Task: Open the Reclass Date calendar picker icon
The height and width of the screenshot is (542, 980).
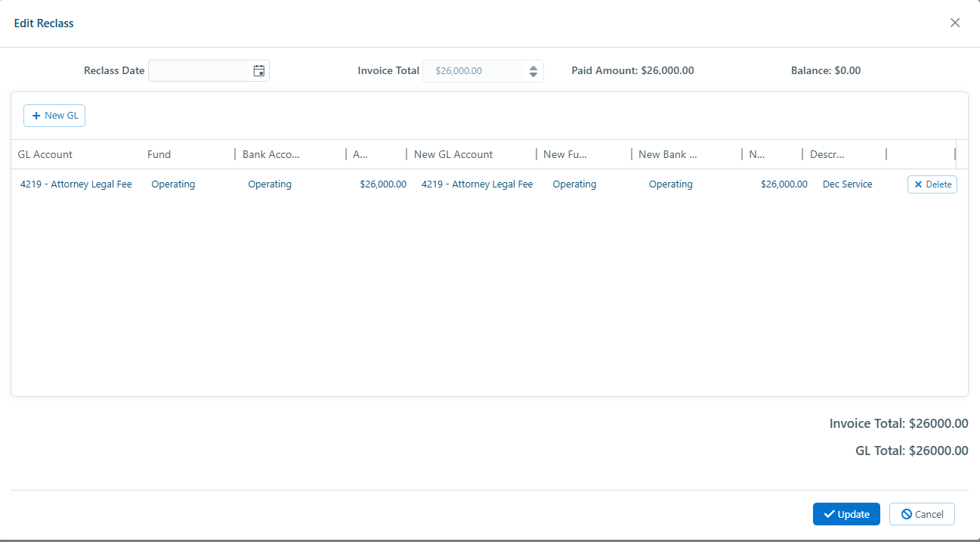Action: tap(259, 70)
